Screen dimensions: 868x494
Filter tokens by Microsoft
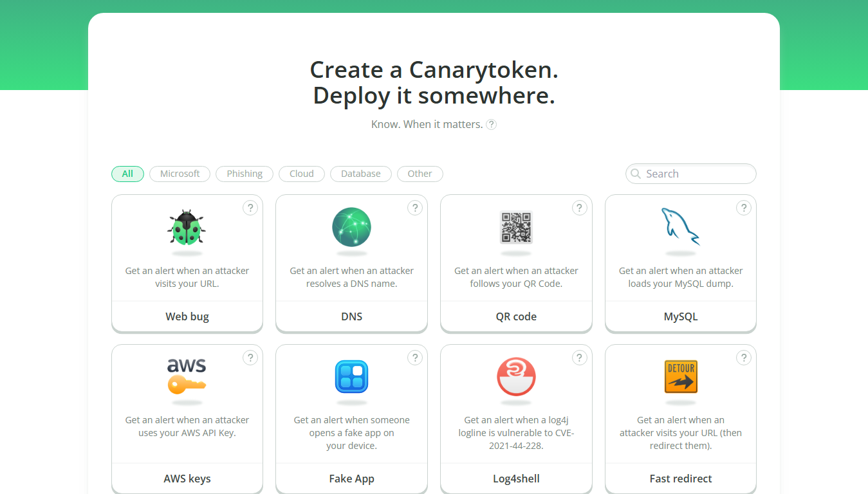point(180,174)
